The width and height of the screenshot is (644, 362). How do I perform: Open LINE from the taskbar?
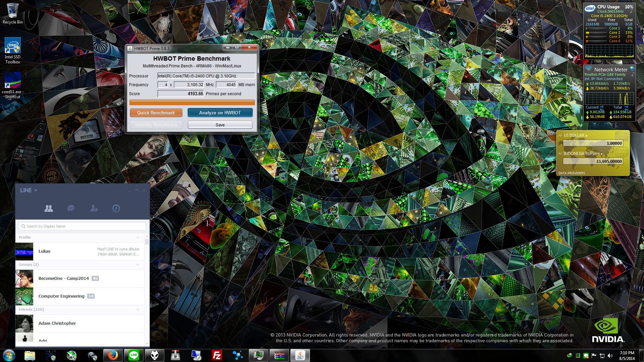[x=134, y=355]
